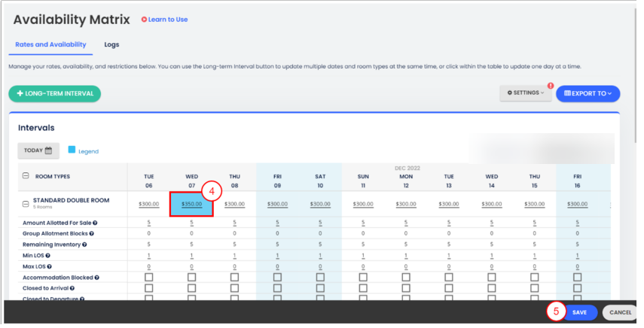Edit the $350.00 rate for WED 07

point(192,204)
